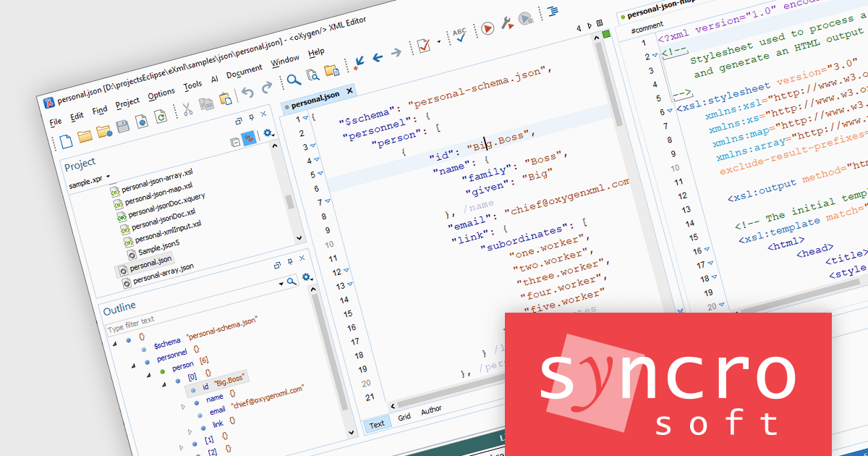The height and width of the screenshot is (456, 868).
Task: Configure transformation scenario with the wrench icon
Action: (506, 23)
